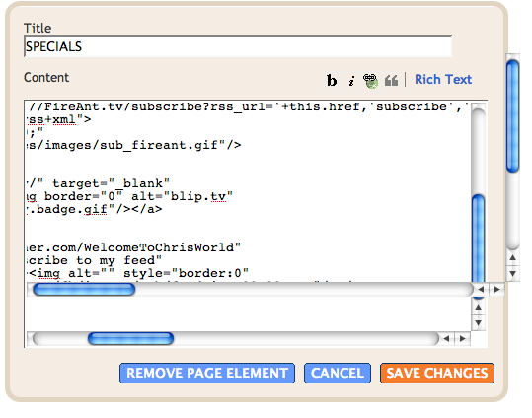
Task: Click the inner horizontal scrollbar's right arrow
Action: 497,290
